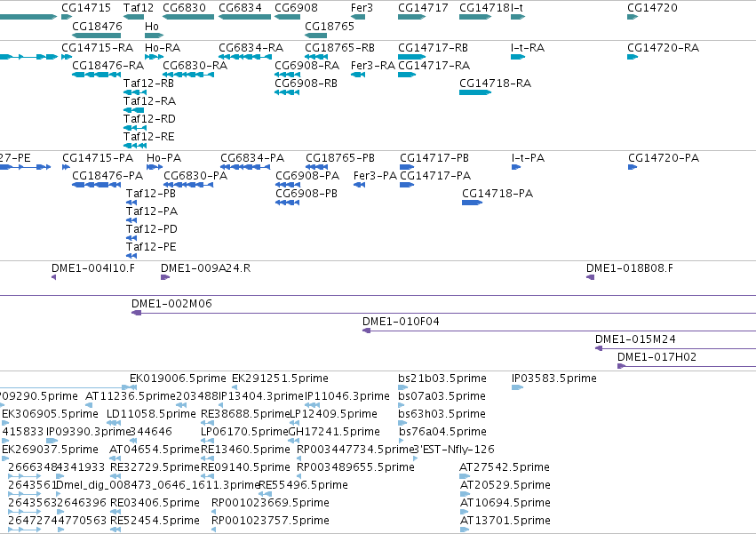
Task: Click BAC clone DME1-017H02
Action: pyautogui.click(x=657, y=357)
